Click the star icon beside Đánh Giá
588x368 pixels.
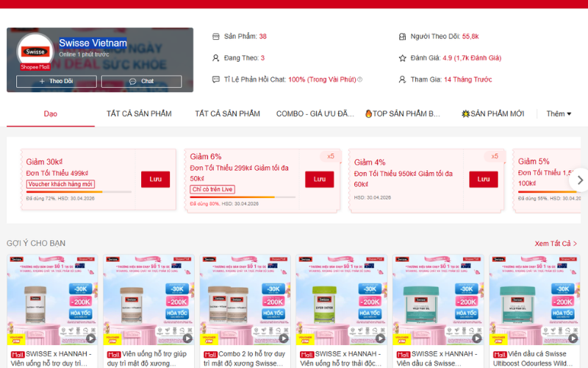click(x=402, y=58)
